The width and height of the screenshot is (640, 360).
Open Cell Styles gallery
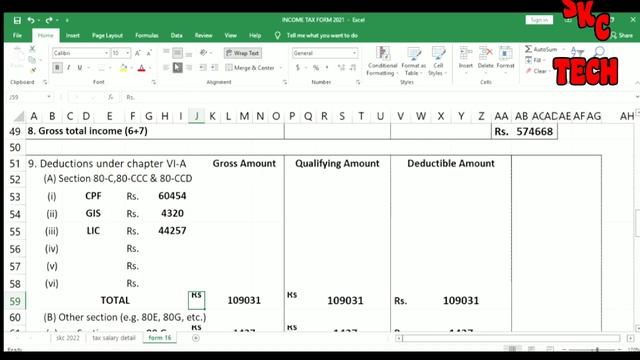pyautogui.click(x=438, y=61)
